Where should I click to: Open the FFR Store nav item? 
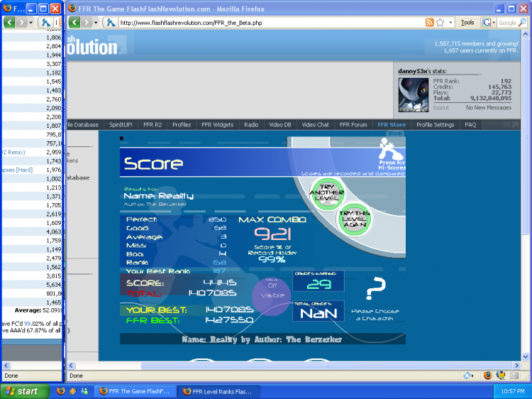[392, 125]
